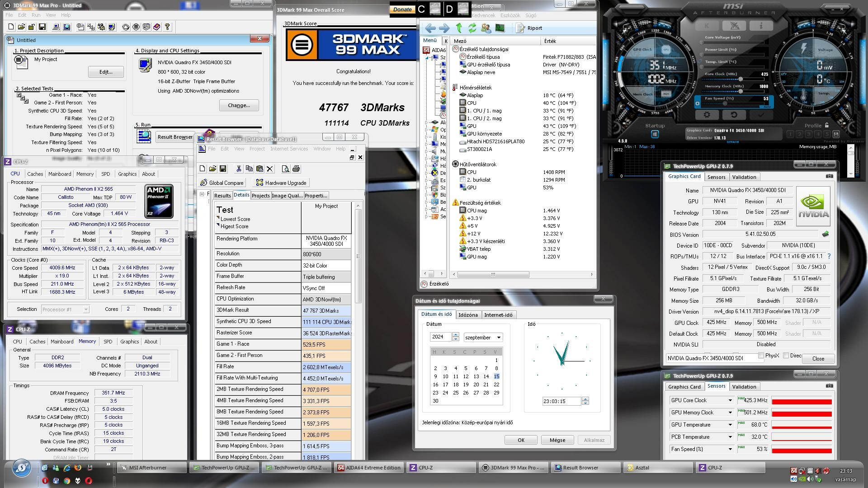Check PhysX checkbox in GPU-Z
The width and height of the screenshot is (868, 488).
[761, 356]
